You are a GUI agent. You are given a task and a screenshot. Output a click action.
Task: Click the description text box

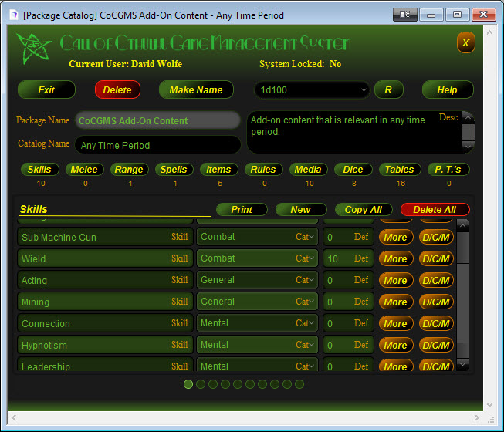click(353, 133)
